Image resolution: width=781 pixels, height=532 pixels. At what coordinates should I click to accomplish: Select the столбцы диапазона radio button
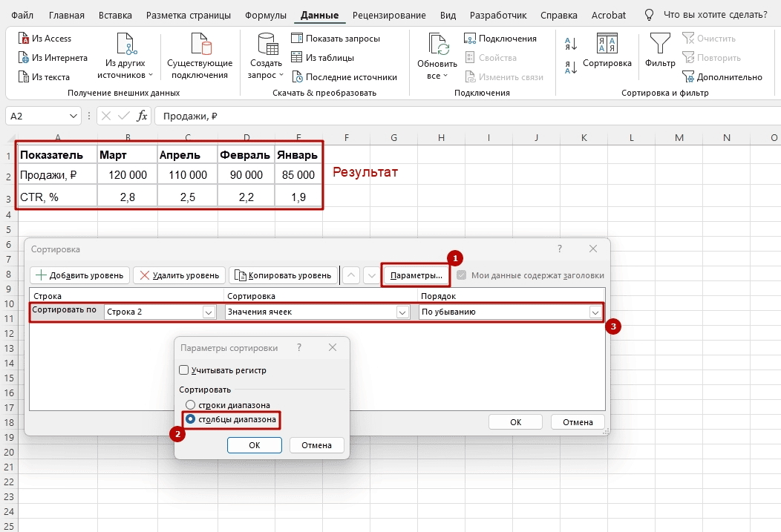(x=191, y=419)
